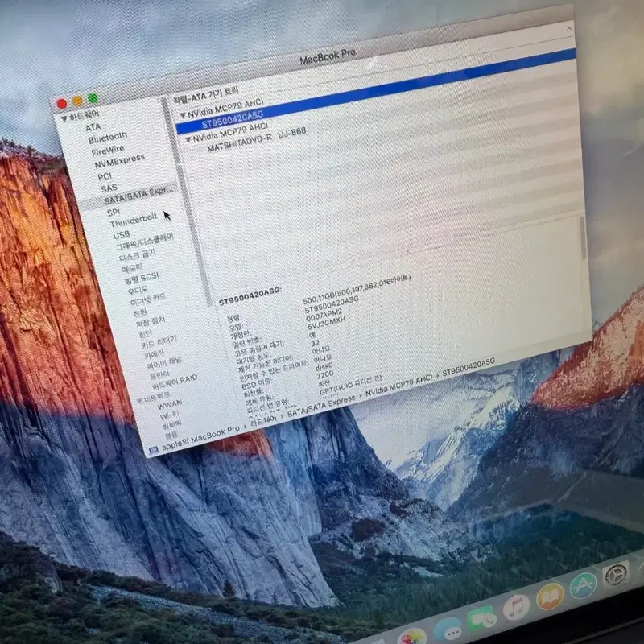This screenshot has height=644, width=644.
Task: Select 이더넷 카드 in the sidebar
Action: (148, 300)
